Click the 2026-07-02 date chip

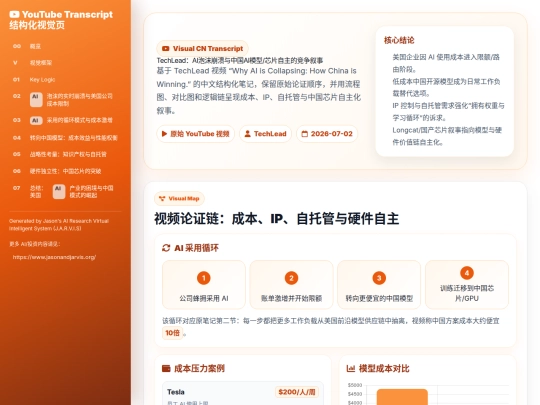click(x=327, y=134)
